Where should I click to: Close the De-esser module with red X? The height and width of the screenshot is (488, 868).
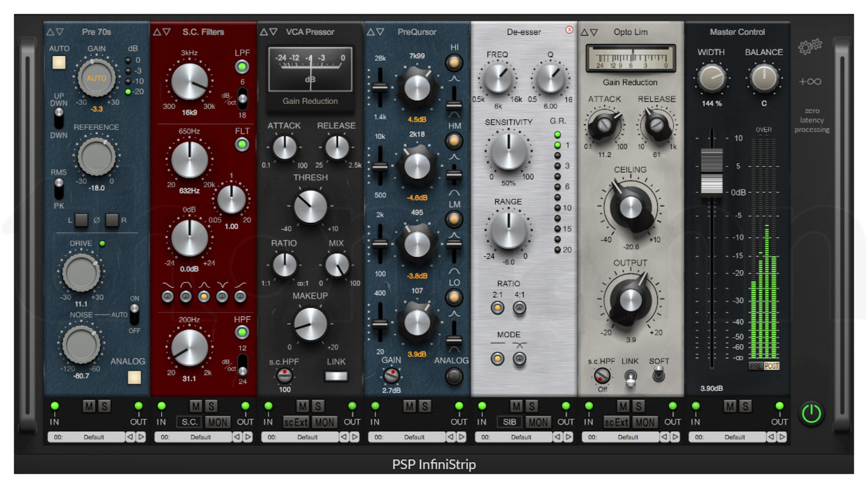569,30
